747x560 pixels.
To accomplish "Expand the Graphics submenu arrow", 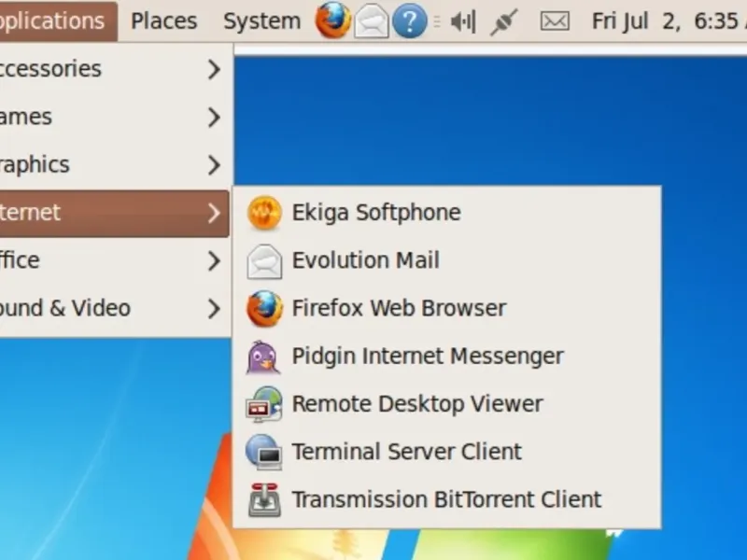I will 215,165.
